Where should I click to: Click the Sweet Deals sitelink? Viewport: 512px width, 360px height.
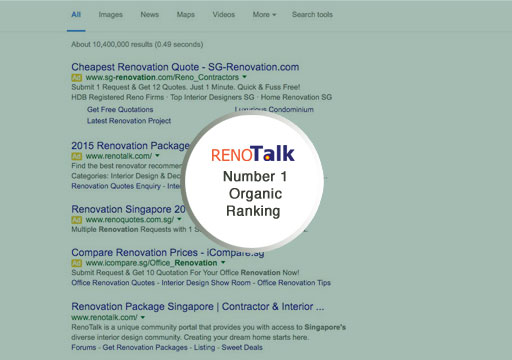point(242,347)
